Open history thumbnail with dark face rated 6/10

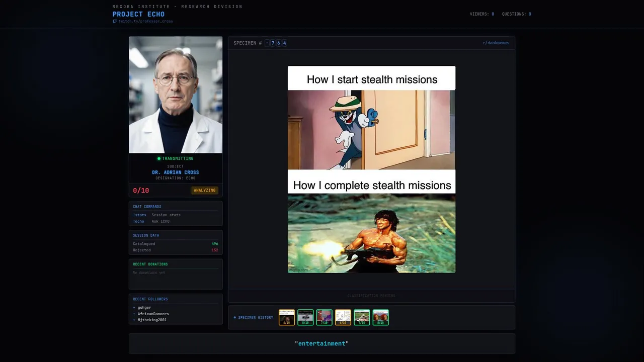pos(287,317)
